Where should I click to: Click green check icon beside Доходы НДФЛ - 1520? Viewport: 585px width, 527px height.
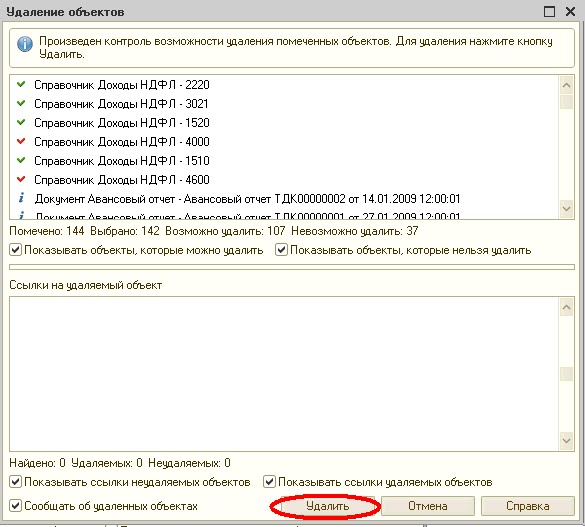pyautogui.click(x=21, y=122)
